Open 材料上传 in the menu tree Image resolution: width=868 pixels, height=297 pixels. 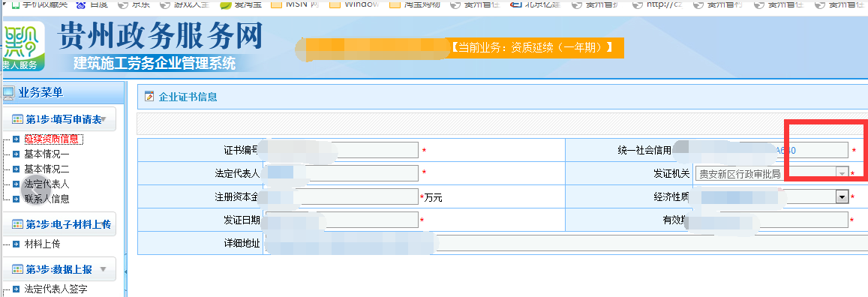[42, 244]
